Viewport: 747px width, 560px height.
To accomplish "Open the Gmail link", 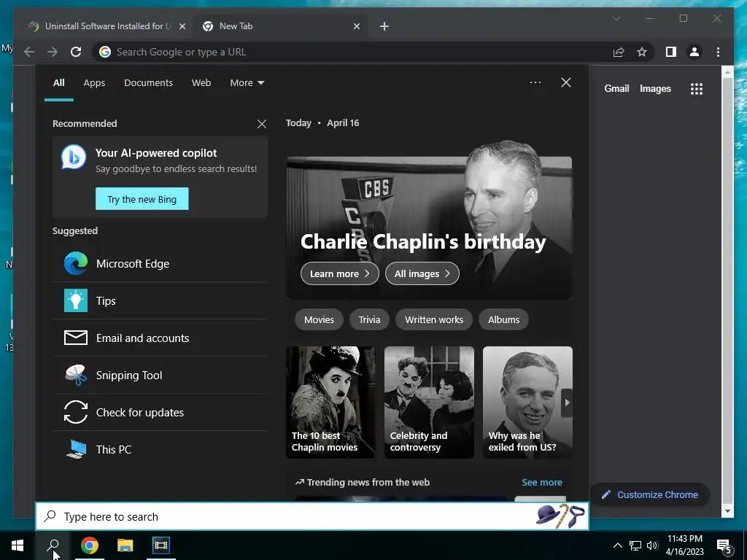I will (616, 88).
